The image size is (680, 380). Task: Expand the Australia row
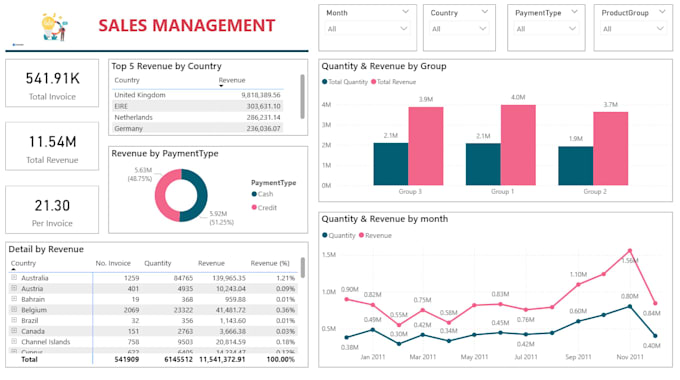click(14, 277)
